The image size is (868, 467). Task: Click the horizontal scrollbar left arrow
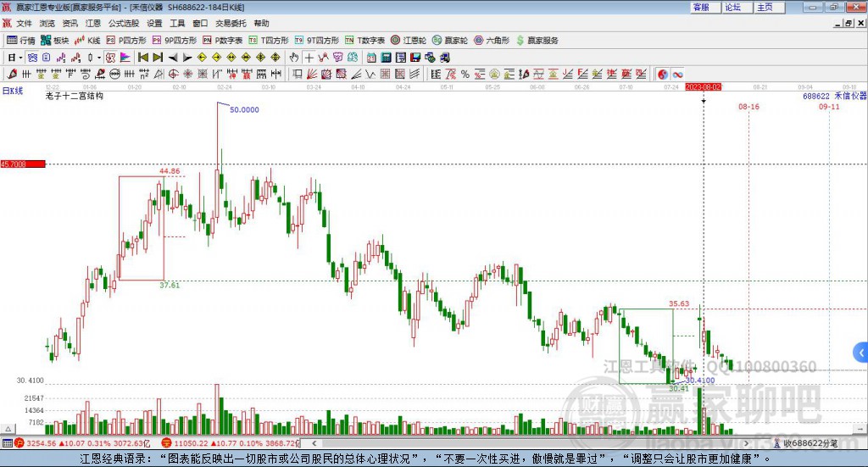pyautogui.click(x=314, y=443)
